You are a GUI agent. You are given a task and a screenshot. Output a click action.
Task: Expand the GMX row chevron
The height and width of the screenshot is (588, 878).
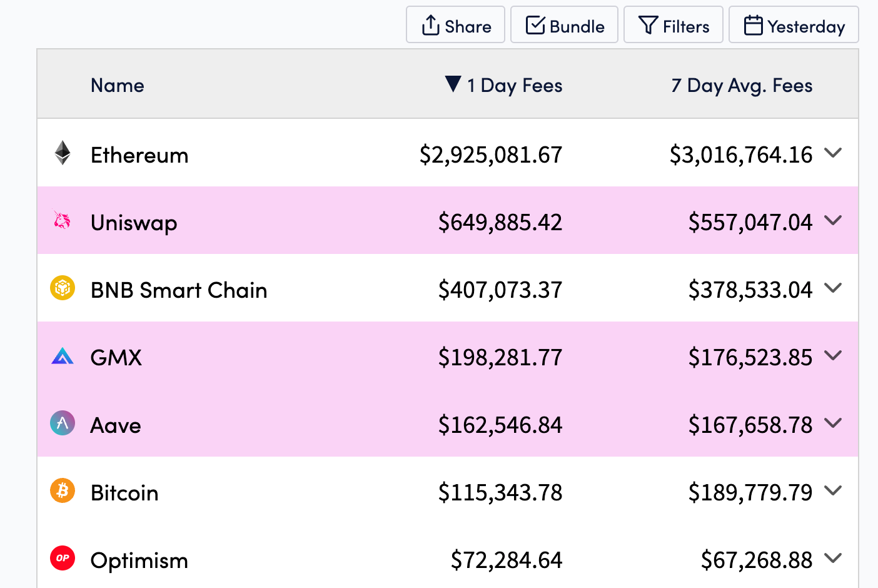coord(833,355)
